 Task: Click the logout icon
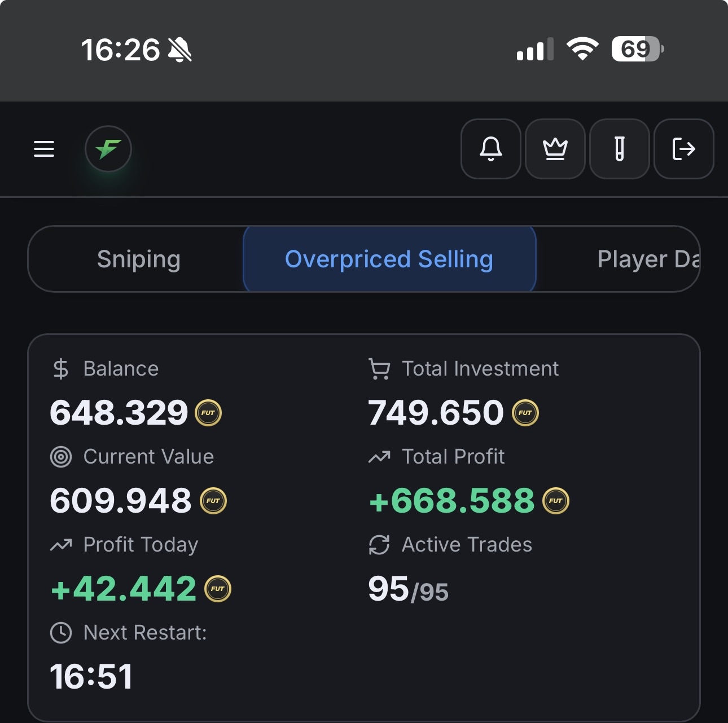coord(684,149)
